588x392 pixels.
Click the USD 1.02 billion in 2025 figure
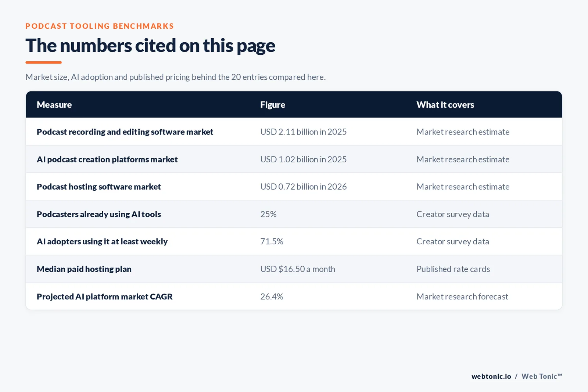304,159
